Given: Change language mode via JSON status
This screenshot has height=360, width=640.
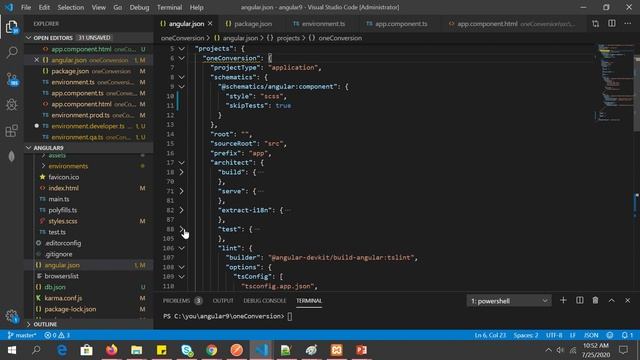Looking at the screenshot, I should [x=591, y=335].
